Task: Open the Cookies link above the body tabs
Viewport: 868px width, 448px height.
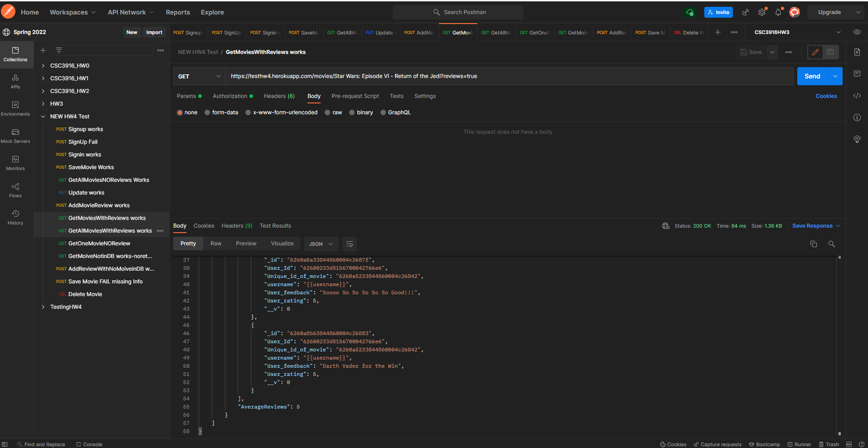Action: tap(826, 96)
